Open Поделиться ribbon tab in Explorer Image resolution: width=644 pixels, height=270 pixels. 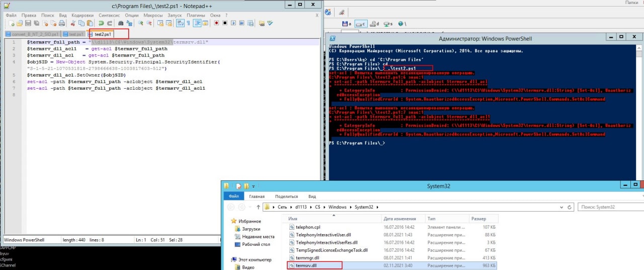287,196
